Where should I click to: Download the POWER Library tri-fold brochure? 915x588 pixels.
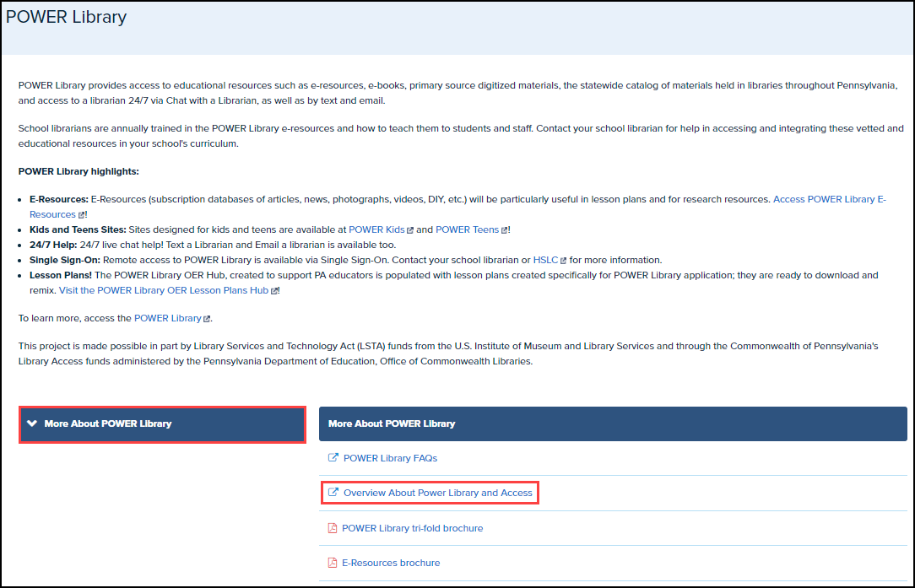point(412,528)
